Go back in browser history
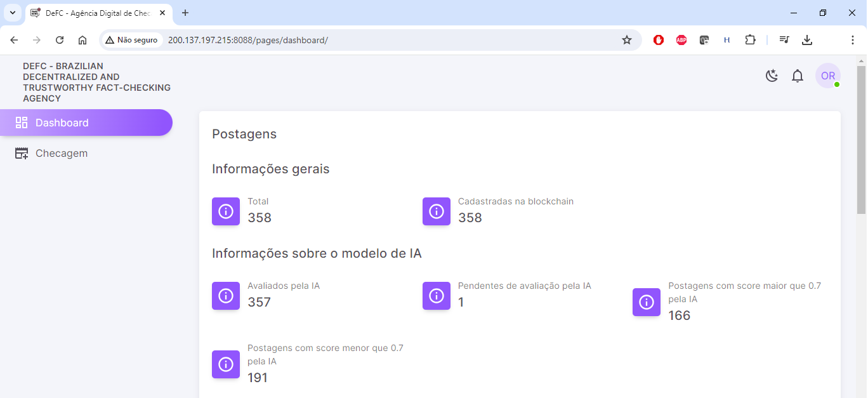This screenshot has height=398, width=868. (14, 40)
